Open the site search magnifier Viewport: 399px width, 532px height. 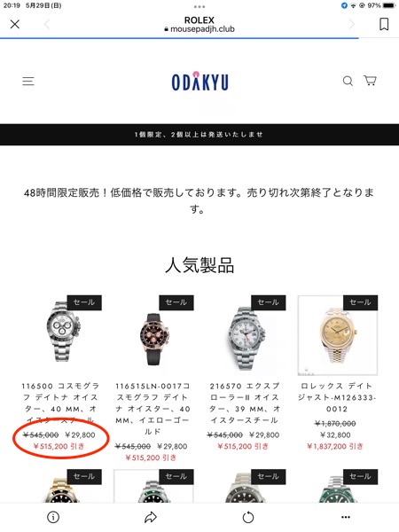(348, 81)
